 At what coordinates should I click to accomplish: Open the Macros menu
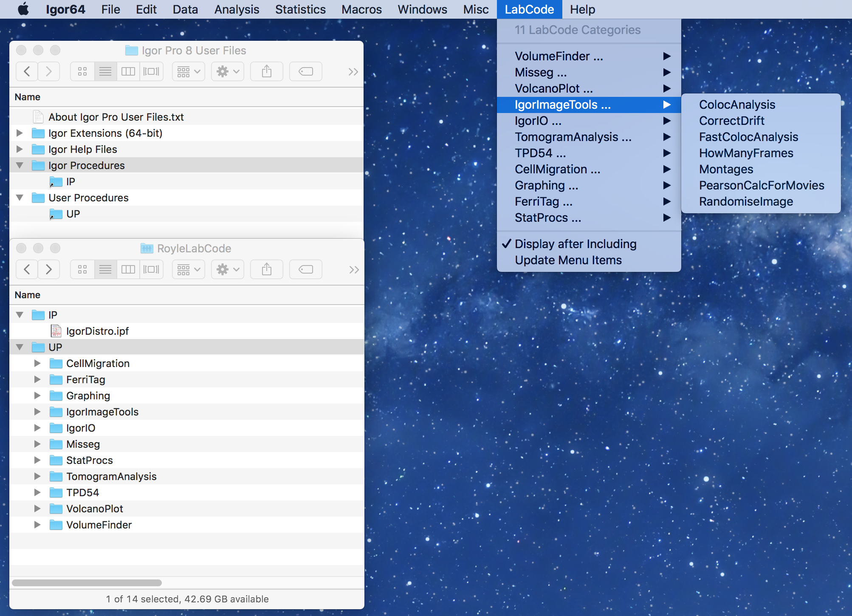361,9
